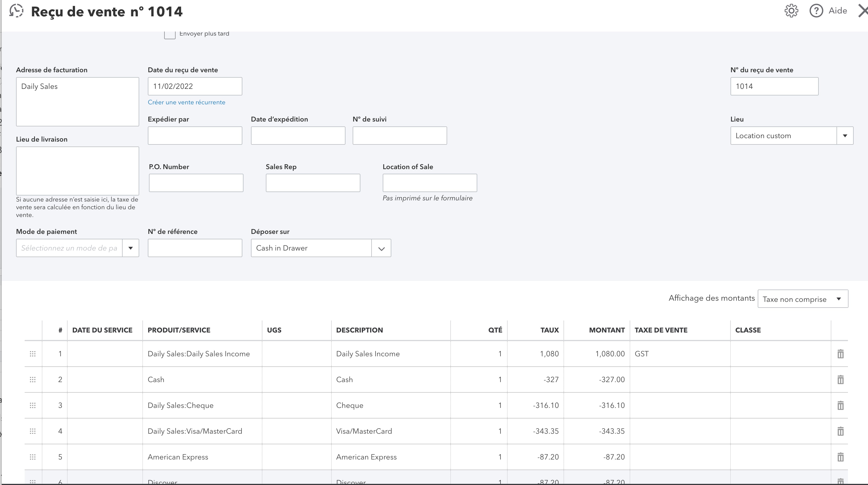This screenshot has width=868, height=485.
Task: Grab drag handle for row 4
Action: 33,431
